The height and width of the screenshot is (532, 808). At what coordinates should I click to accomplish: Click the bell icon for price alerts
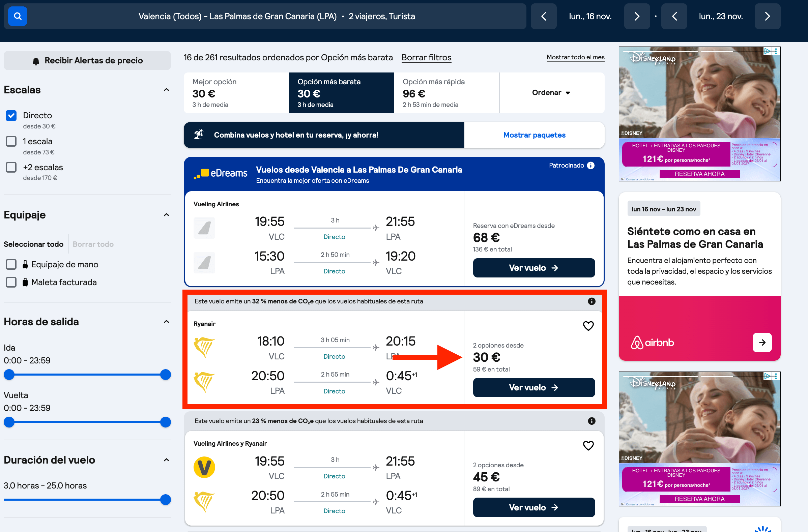coord(36,61)
